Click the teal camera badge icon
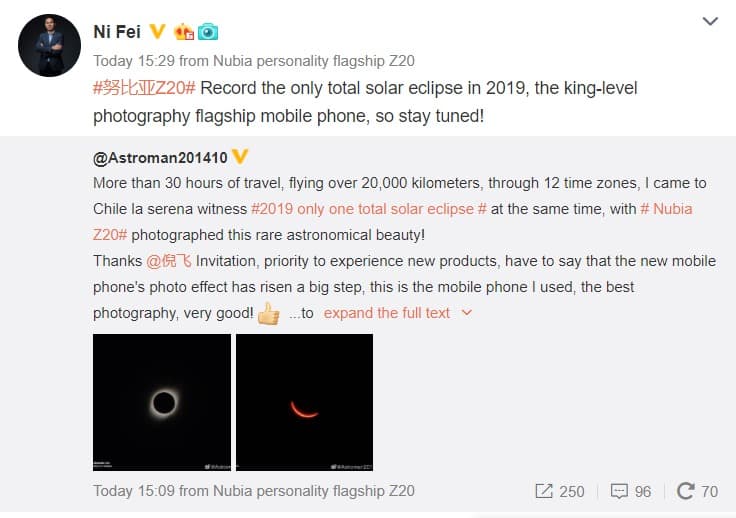Image resolution: width=736 pixels, height=518 pixels. click(208, 31)
